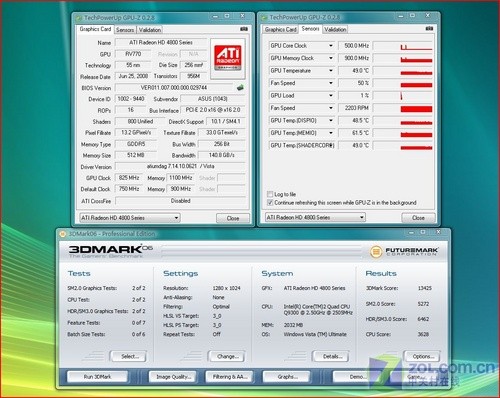Click the right GPU-Z window title bar icon
Screen dimensions: 500x398
(x=264, y=17)
